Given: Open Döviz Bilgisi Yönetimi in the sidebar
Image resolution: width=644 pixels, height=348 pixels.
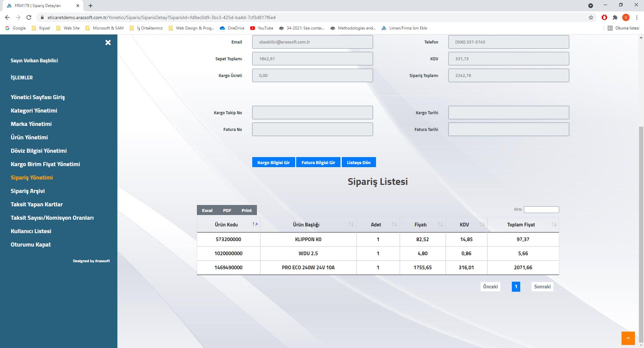Looking at the screenshot, I should click(x=39, y=151).
